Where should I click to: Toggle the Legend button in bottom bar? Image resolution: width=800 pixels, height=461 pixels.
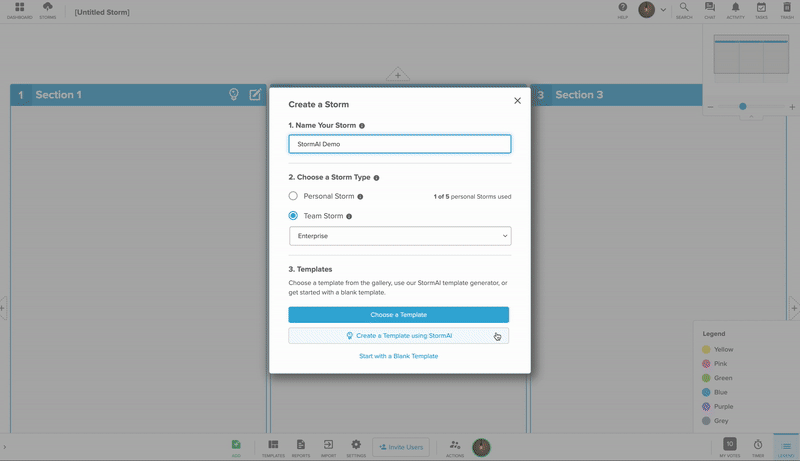coord(786,446)
